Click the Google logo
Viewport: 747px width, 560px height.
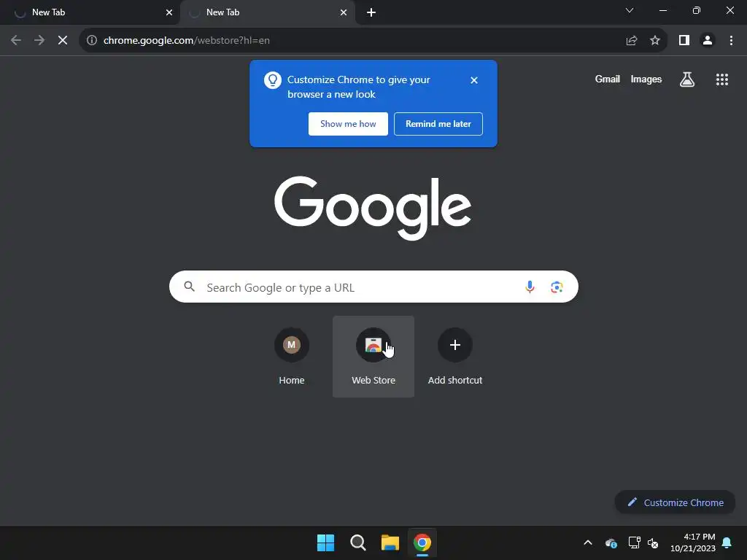click(x=373, y=208)
